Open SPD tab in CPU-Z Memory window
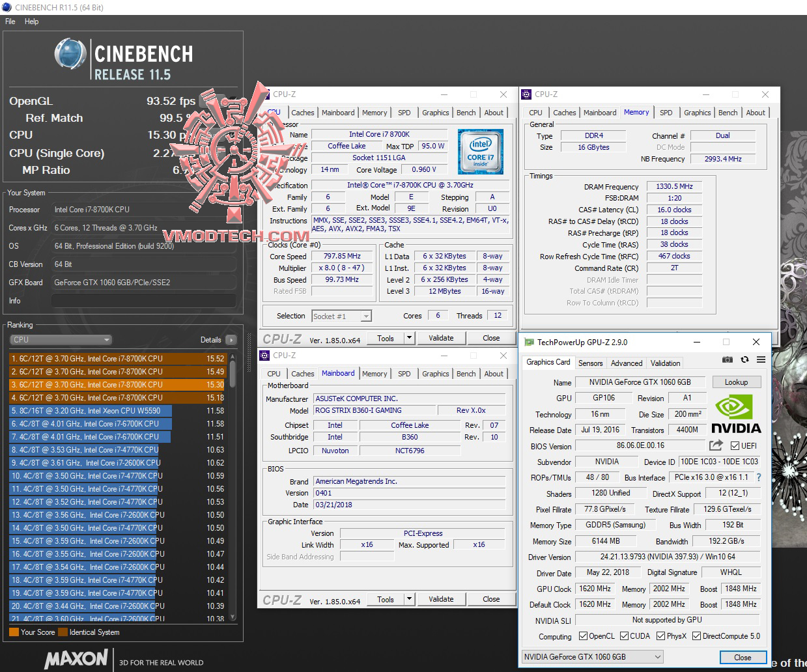 point(666,113)
